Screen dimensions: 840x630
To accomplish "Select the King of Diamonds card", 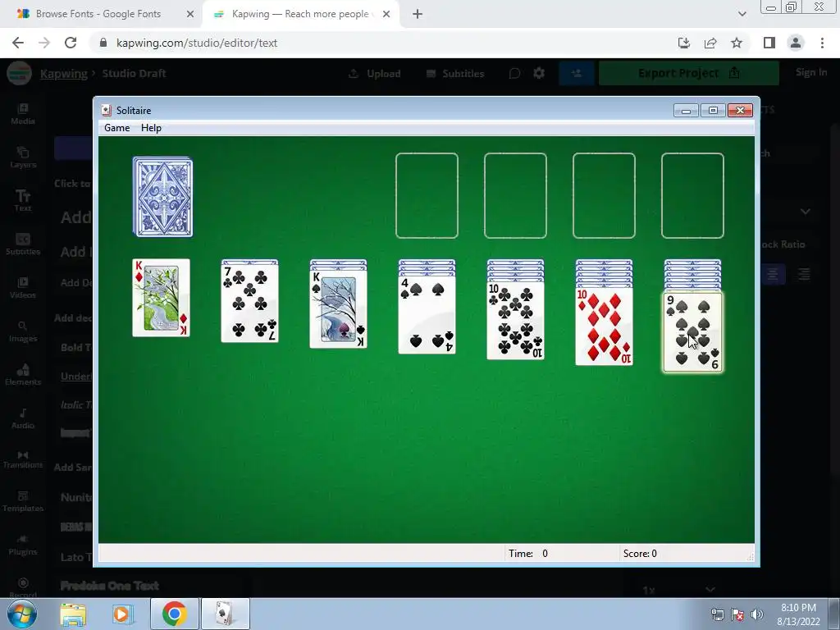I will click(x=162, y=298).
